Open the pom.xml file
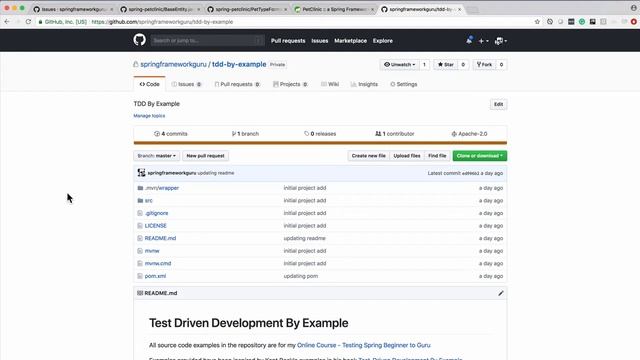This screenshot has height=360, width=640. pyautogui.click(x=156, y=276)
